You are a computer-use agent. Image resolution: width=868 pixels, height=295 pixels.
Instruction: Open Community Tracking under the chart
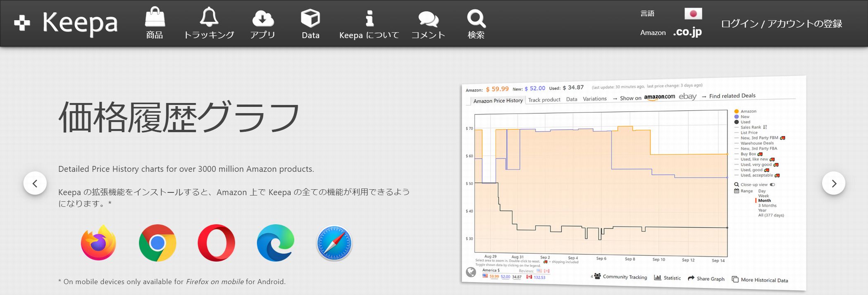point(620,276)
